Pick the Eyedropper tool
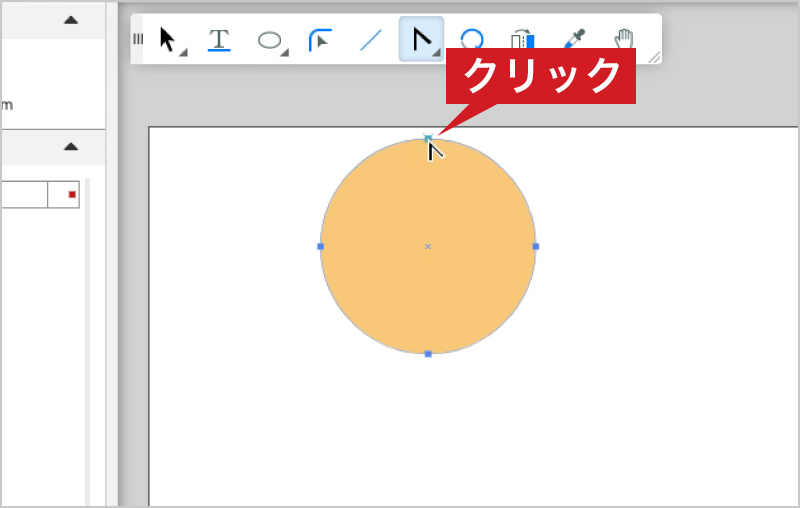Image resolution: width=800 pixels, height=508 pixels. point(574,38)
